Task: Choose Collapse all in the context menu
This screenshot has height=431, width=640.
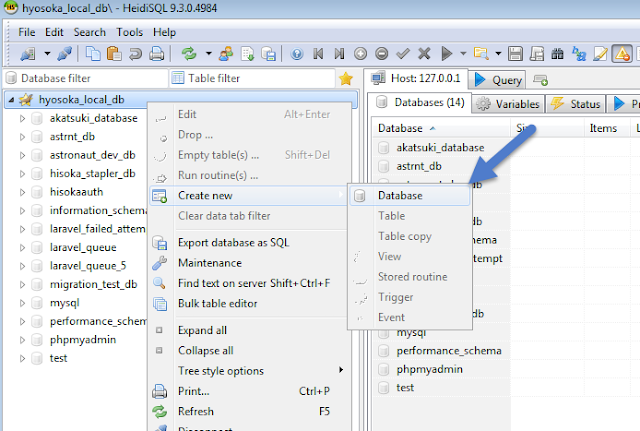Action: tap(249, 351)
